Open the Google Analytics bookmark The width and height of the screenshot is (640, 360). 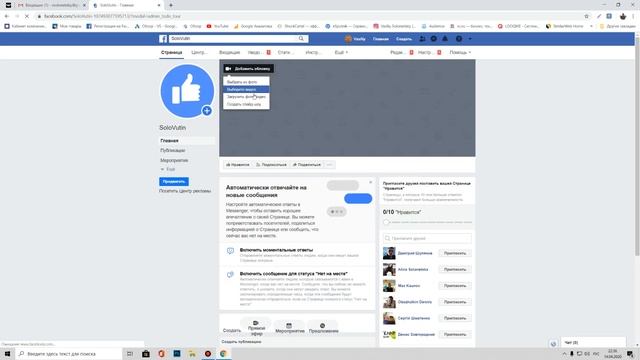point(253,26)
